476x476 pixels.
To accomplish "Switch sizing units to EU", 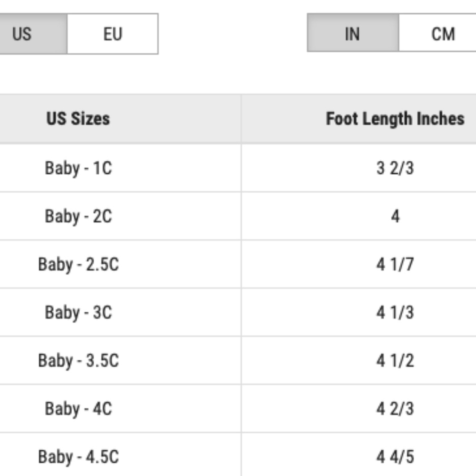I will click(x=112, y=34).
